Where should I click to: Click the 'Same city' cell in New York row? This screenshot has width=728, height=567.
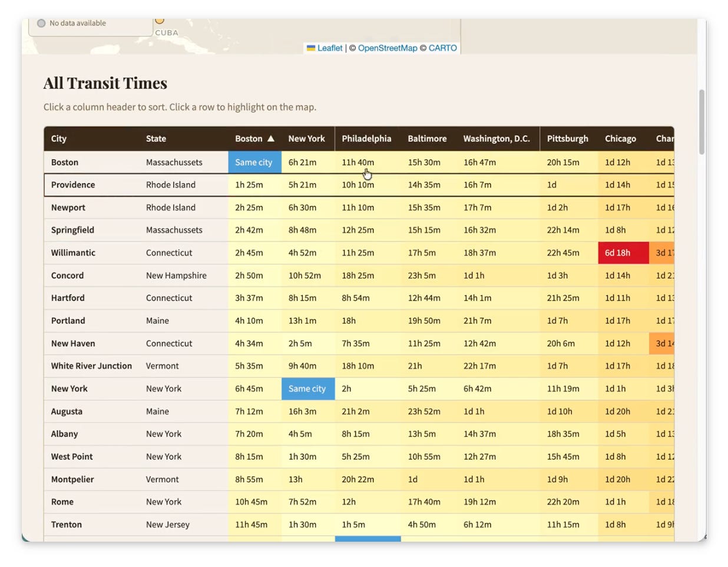point(308,388)
